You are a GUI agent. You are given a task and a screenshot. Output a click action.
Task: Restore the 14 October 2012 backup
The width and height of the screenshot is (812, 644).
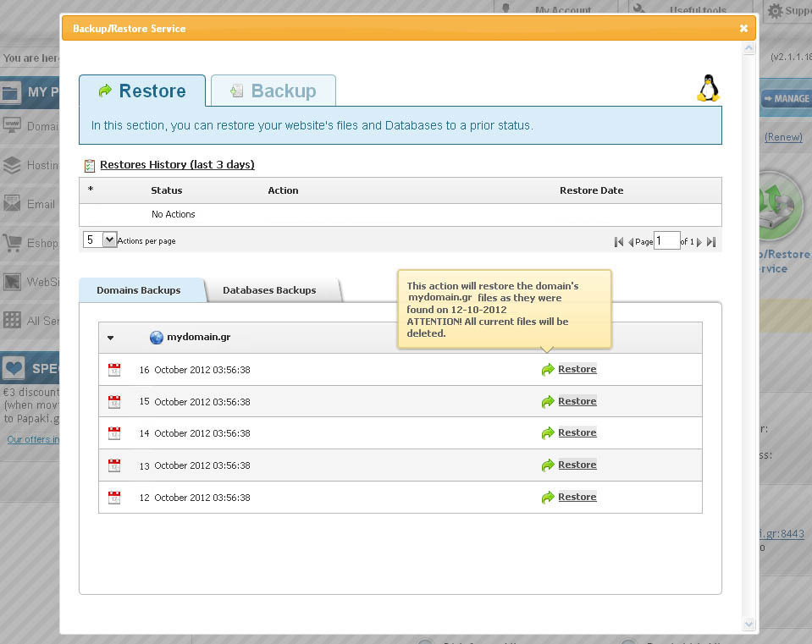pos(577,432)
